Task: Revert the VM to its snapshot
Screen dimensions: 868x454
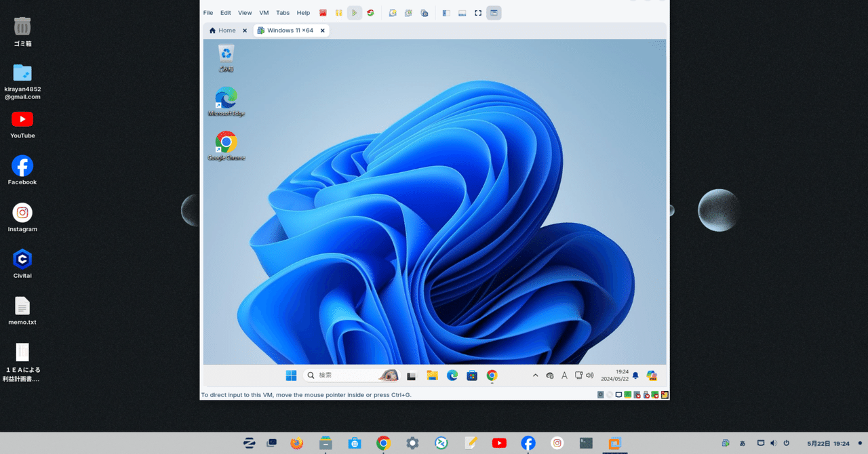Action: (x=408, y=12)
